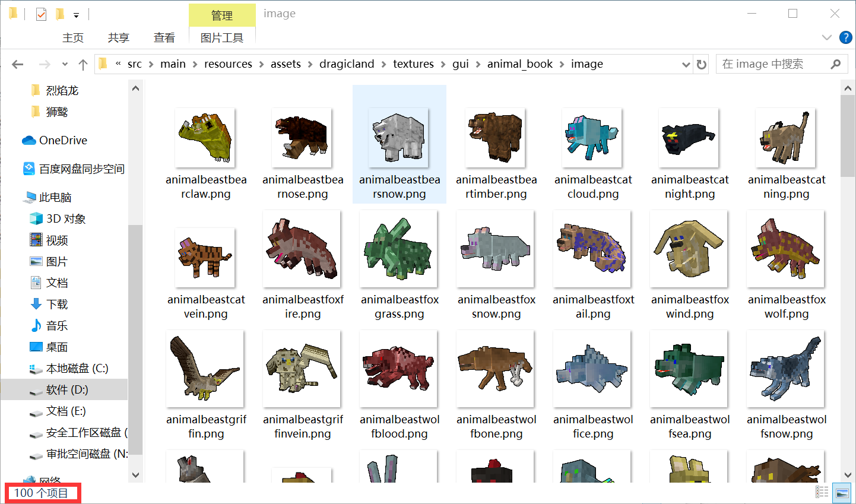Click animal_book breadcrumb segment
856x504 pixels.
(520, 64)
